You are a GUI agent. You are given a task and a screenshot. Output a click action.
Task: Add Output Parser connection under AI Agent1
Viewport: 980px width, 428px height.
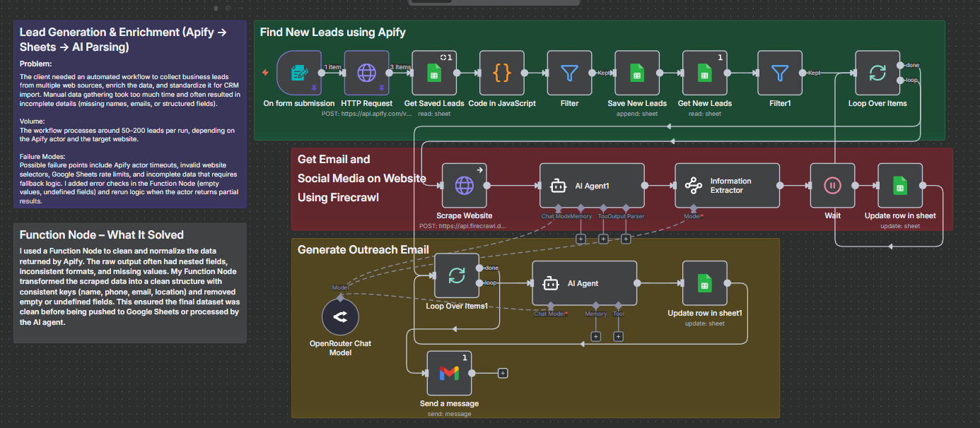(x=626, y=239)
